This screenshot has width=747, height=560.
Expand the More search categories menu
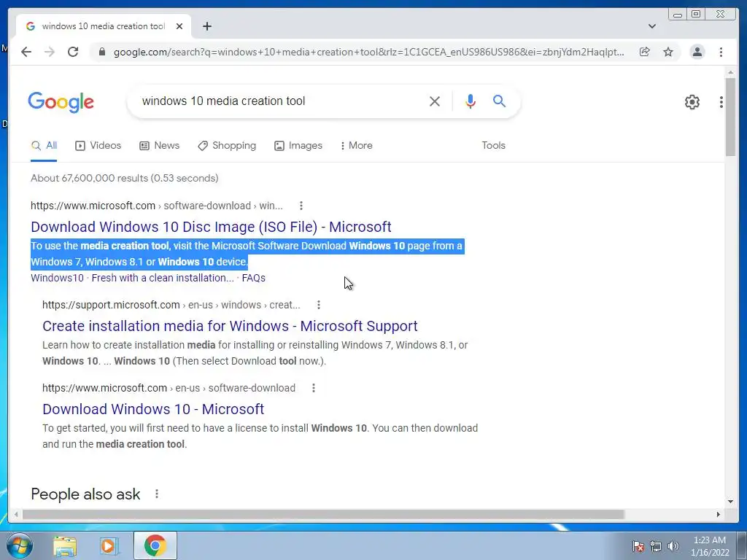(356, 146)
